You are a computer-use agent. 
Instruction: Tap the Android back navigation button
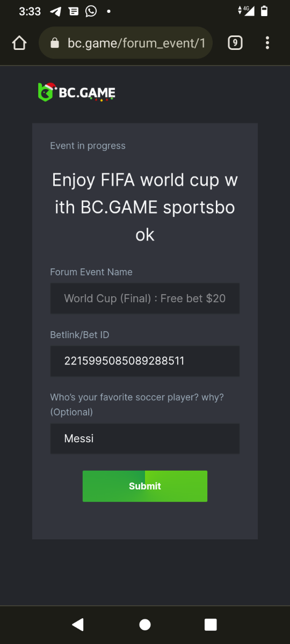pos(78,624)
